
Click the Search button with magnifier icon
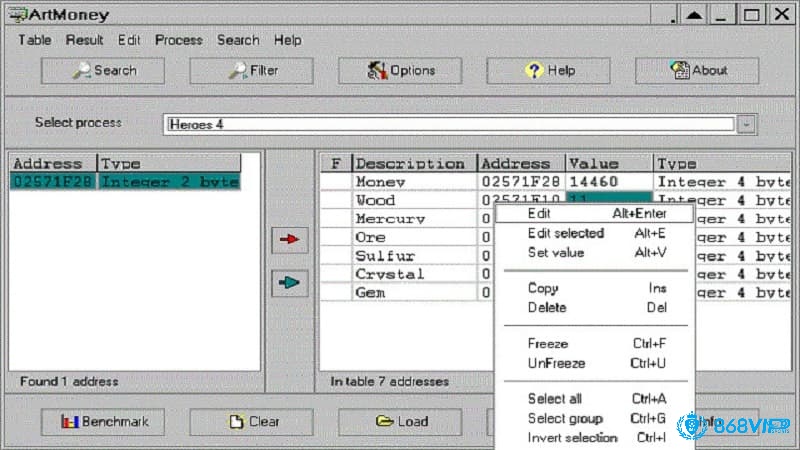coord(103,70)
